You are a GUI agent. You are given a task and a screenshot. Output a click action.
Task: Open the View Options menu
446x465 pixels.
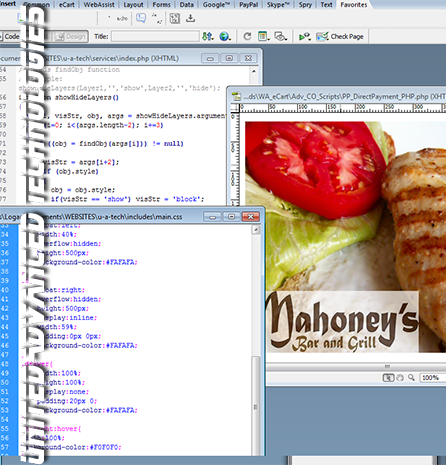(x=264, y=36)
